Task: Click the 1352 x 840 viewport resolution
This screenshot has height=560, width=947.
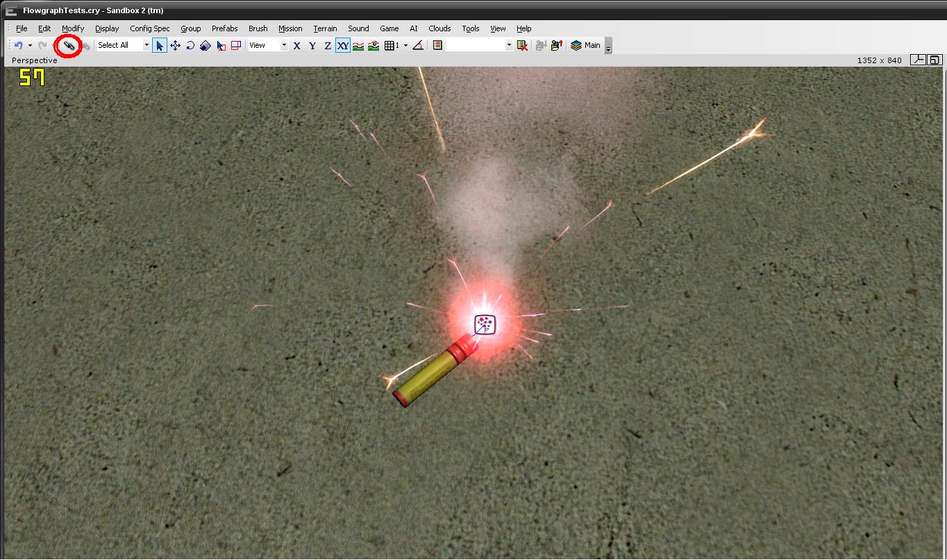Action: point(880,60)
